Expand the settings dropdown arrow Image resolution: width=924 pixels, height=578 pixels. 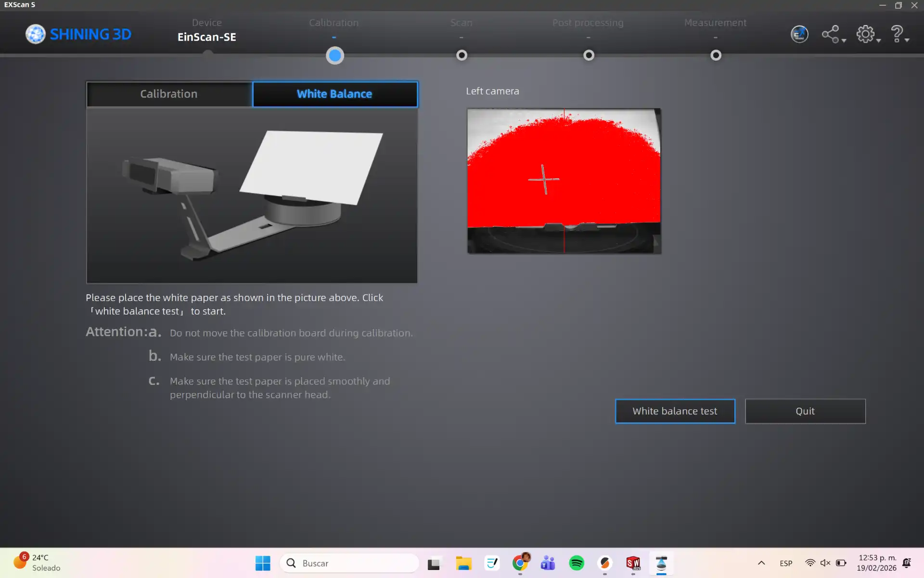pos(879,41)
